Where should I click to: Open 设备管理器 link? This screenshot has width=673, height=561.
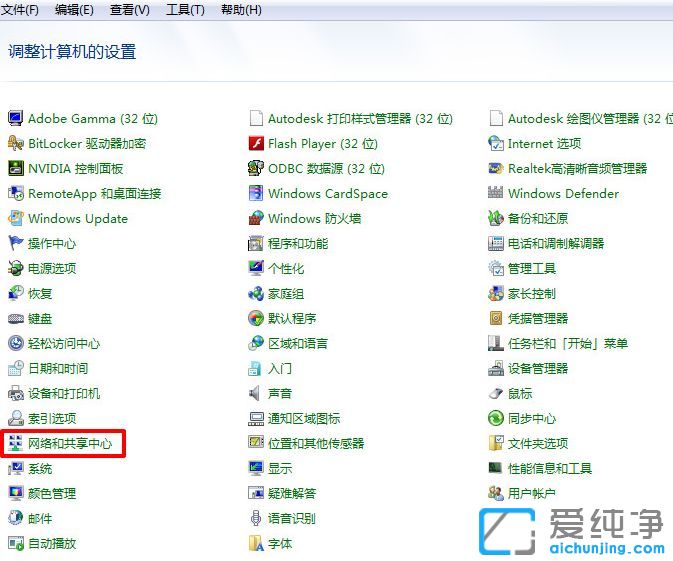[538, 368]
